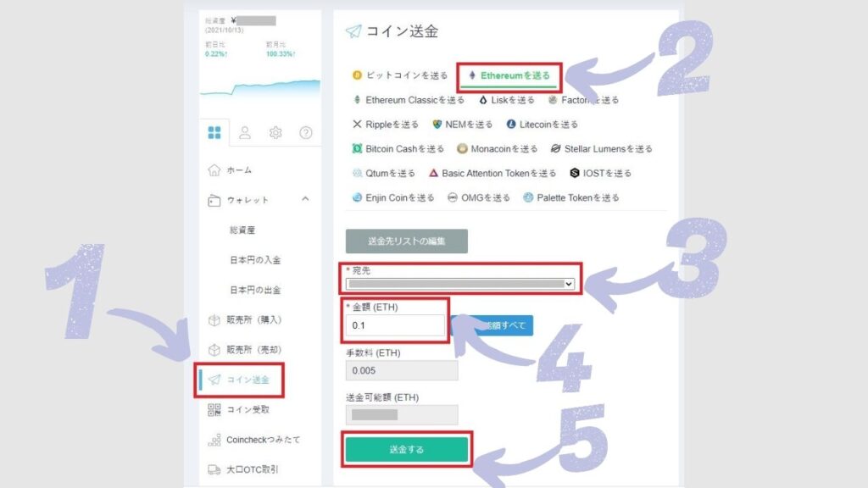Click the 手数料 (ETH) fee field
Image resolution: width=868 pixels, height=488 pixels.
pyautogui.click(x=402, y=371)
